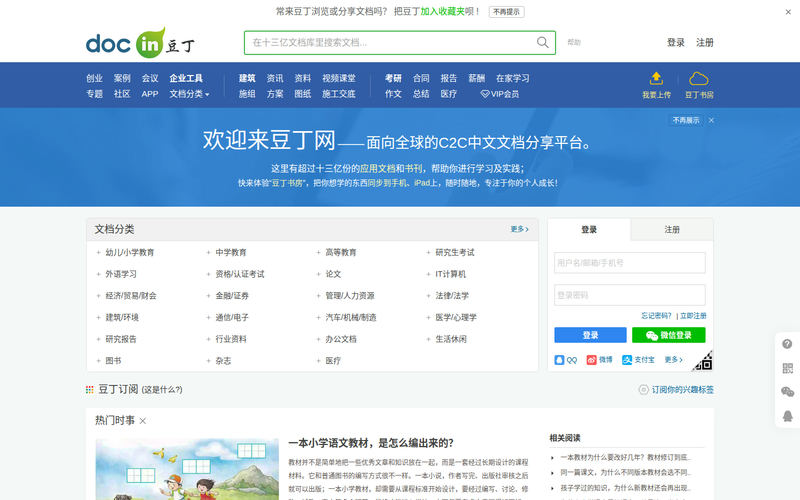This screenshot has height=500, width=800.
Task: Open the APP navigation item
Action: (x=150, y=94)
